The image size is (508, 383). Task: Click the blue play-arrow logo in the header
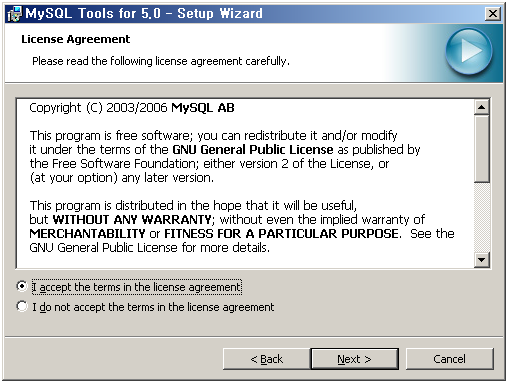pos(469,51)
